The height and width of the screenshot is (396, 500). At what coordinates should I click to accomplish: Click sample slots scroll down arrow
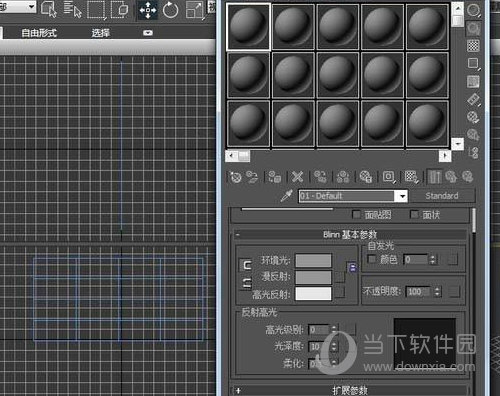[x=458, y=144]
